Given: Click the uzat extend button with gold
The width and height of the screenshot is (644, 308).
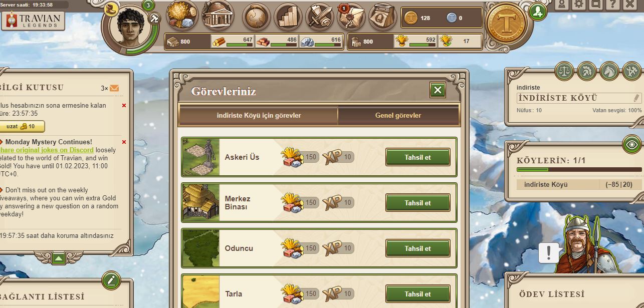Looking at the screenshot, I should tap(22, 126).
